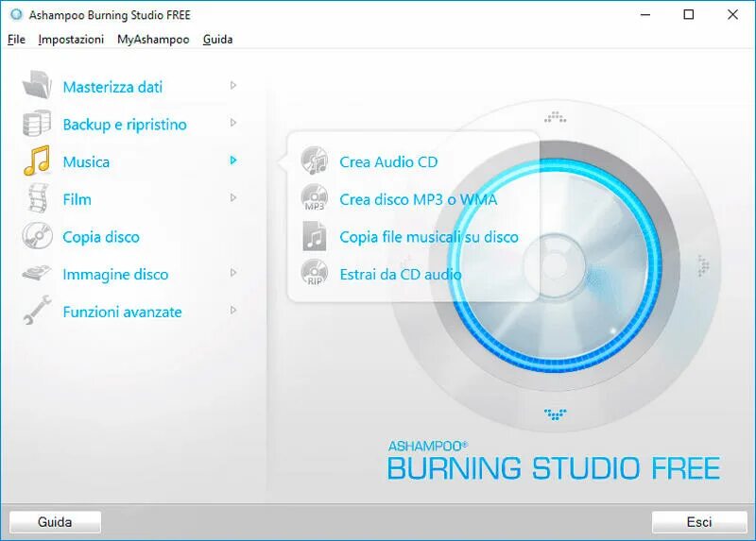Viewport: 756px width, 541px height.
Task: Click the Copia disco disc icon
Action: tap(37, 236)
